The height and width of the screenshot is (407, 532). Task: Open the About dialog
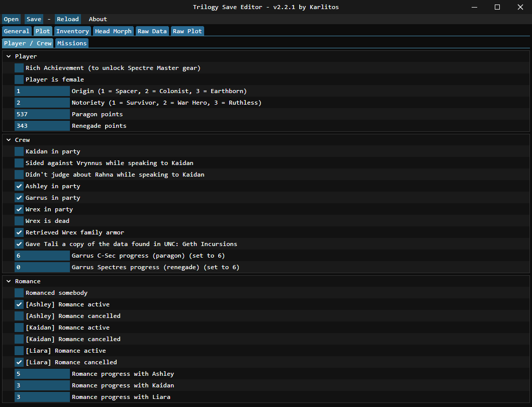point(98,19)
